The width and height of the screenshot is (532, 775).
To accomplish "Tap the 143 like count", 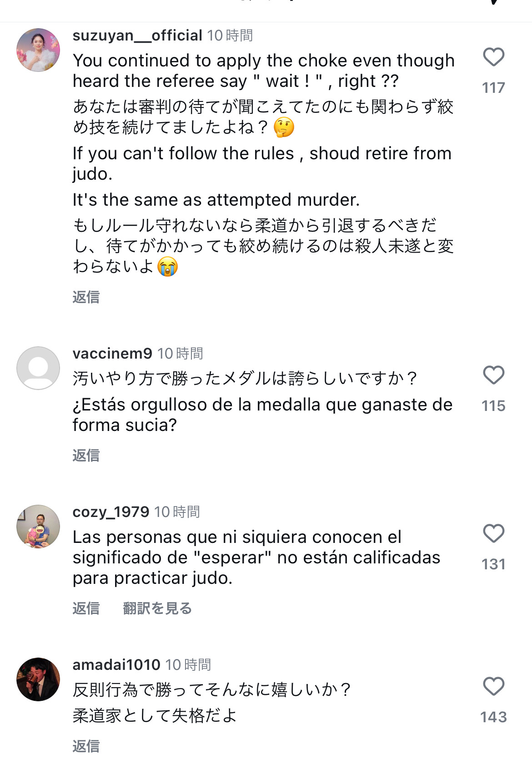I will coord(493,717).
